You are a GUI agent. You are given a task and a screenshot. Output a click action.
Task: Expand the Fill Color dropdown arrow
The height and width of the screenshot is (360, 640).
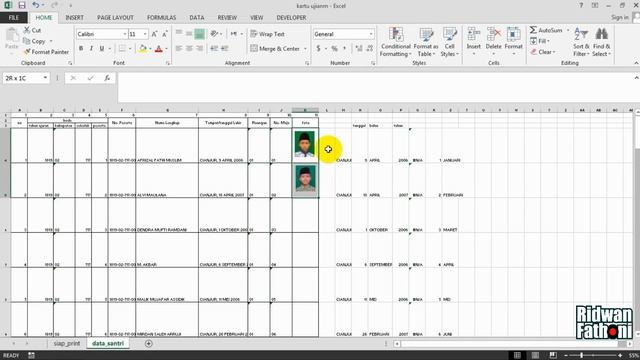(x=150, y=49)
